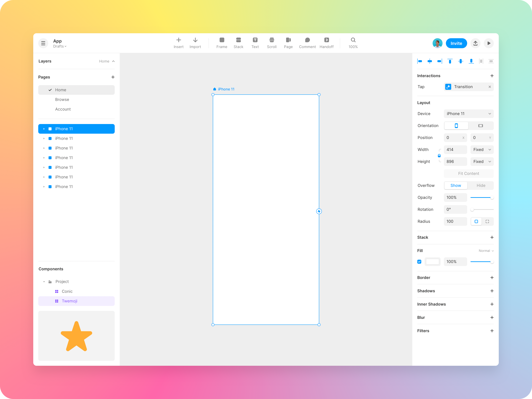Add a new interaction
532x399 pixels.
[492, 76]
